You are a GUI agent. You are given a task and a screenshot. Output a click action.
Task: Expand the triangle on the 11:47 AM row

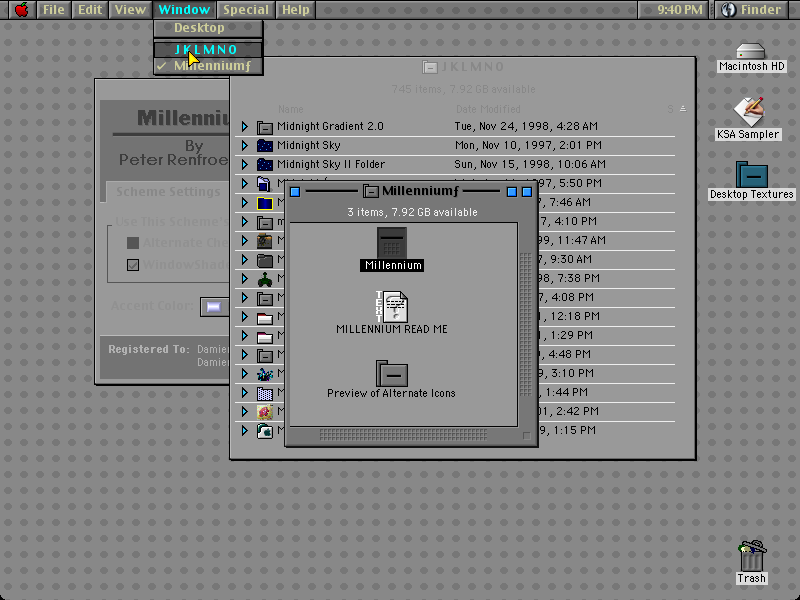244,240
